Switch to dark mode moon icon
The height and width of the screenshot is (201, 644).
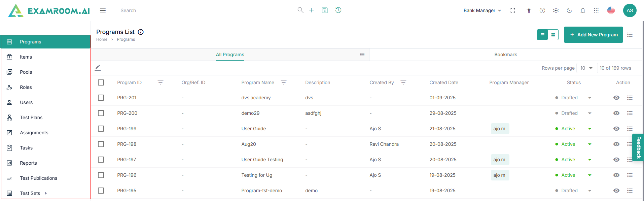(x=569, y=10)
